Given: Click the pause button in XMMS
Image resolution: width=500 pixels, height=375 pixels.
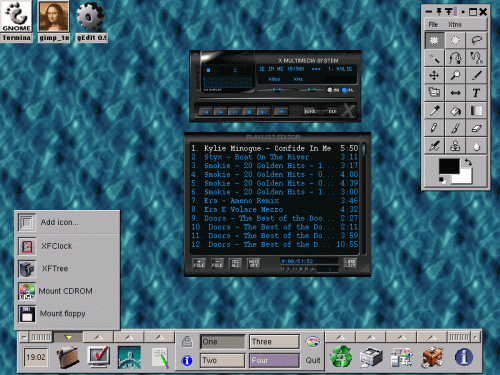Looking at the screenshot, I should [235, 112].
